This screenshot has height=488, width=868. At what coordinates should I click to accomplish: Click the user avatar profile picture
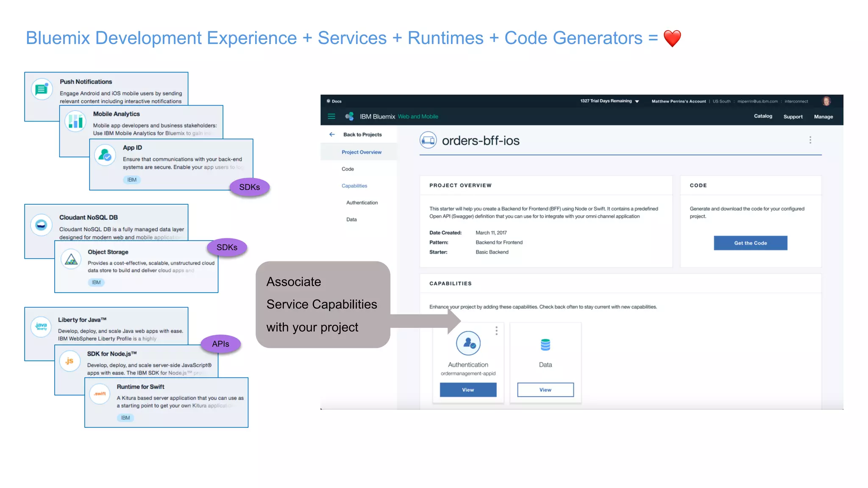[826, 101]
